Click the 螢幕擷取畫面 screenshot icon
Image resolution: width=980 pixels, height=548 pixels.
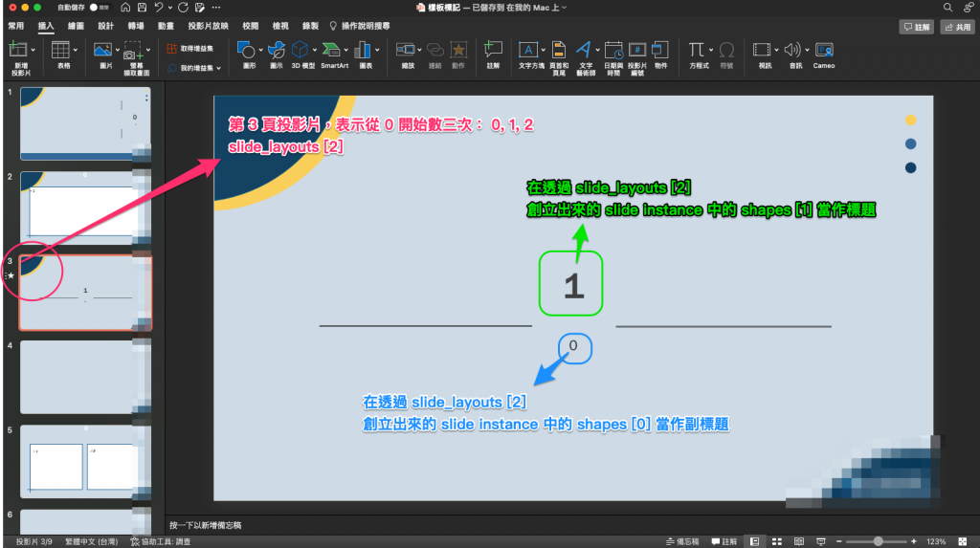[132, 50]
